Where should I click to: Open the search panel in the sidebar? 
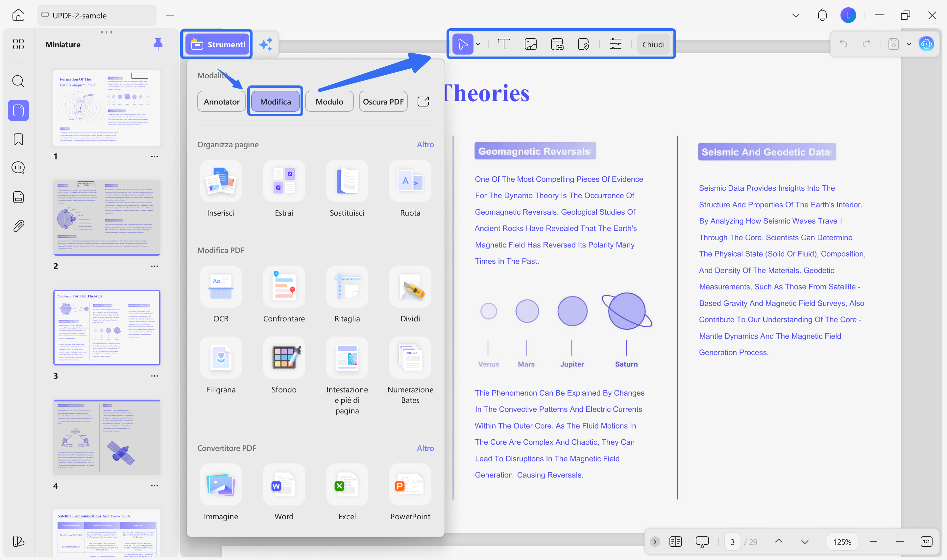click(x=18, y=81)
